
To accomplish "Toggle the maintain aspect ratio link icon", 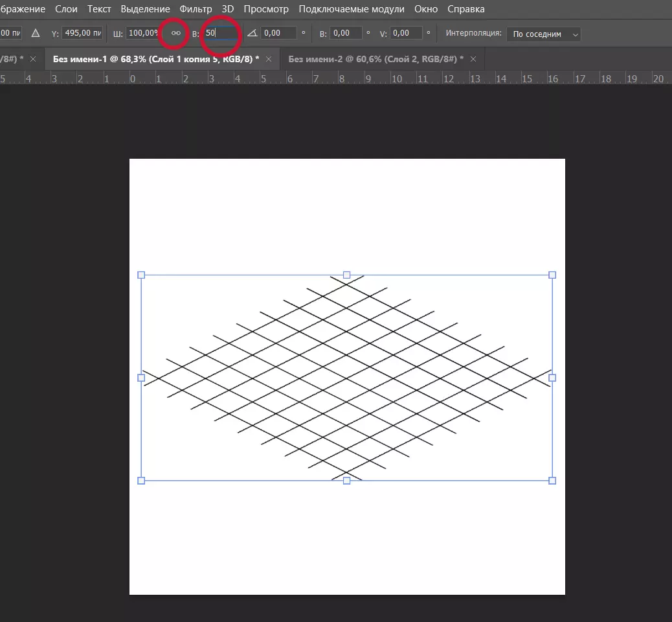I will coord(175,33).
